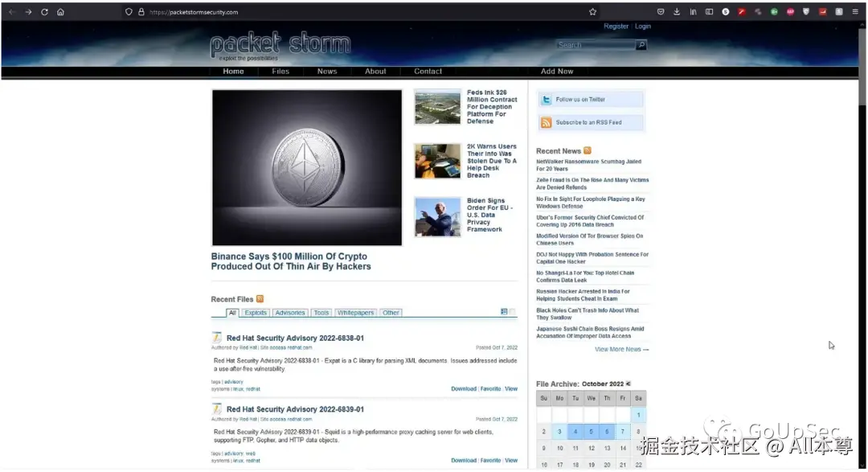Click the padlock site security icon
The height and width of the screenshot is (472, 868).
pos(141,11)
